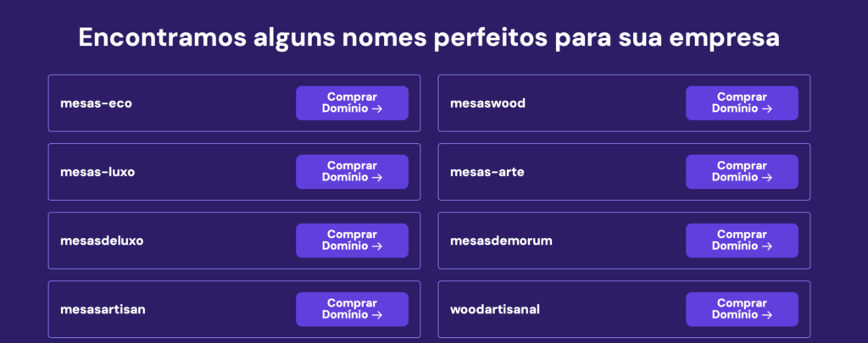
Task: Select the mesasdeluxo suggestion text
Action: [x=102, y=241]
